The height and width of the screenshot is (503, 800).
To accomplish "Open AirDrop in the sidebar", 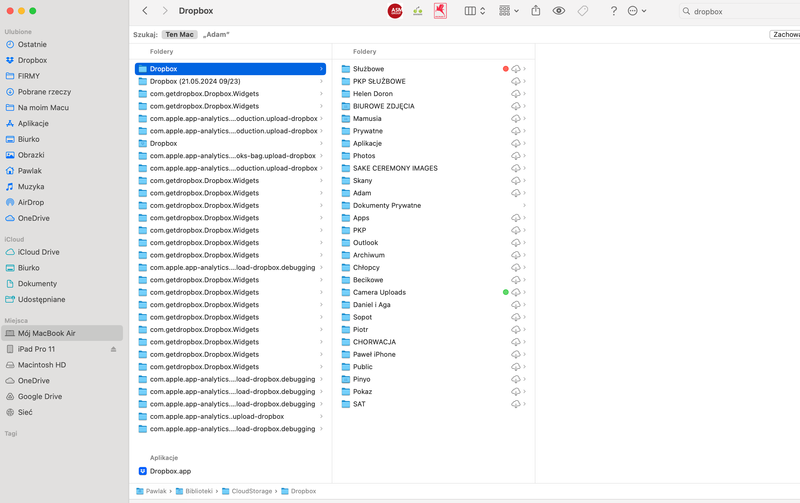I will [31, 202].
